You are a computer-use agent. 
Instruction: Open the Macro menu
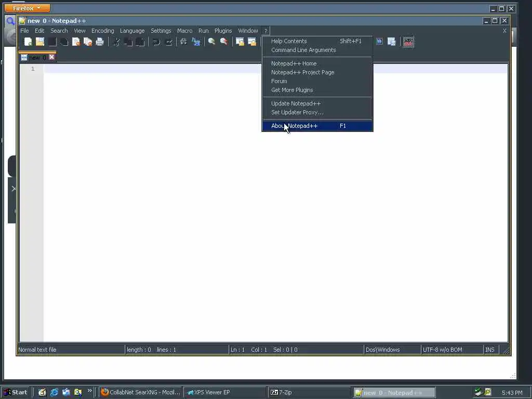[x=184, y=31]
